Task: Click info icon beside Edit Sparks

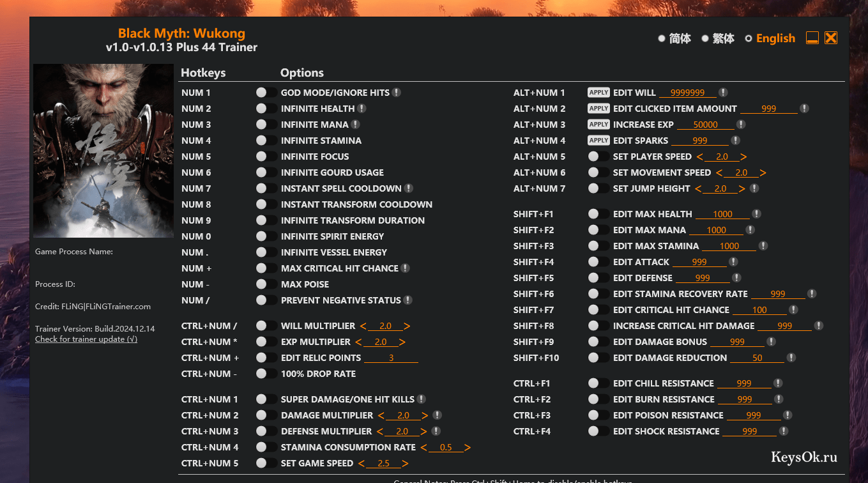Action: click(735, 141)
